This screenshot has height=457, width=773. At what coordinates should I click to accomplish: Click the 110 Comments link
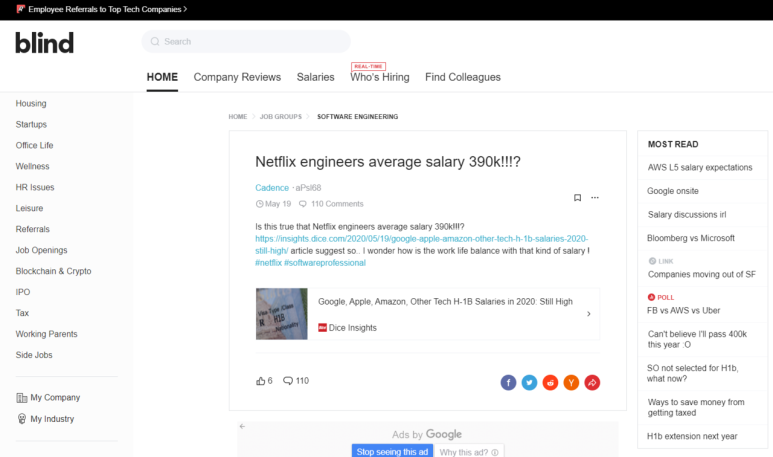(337, 204)
